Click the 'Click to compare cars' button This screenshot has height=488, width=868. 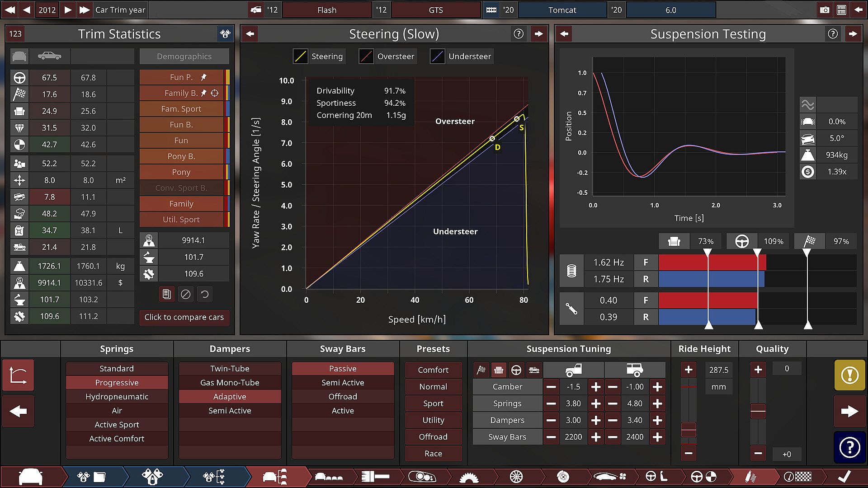coord(184,317)
